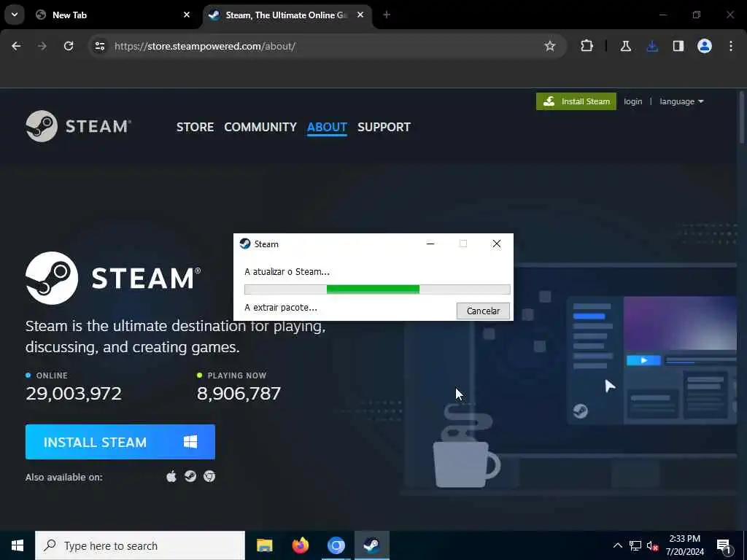Click the network status tray icon

pyautogui.click(x=635, y=545)
